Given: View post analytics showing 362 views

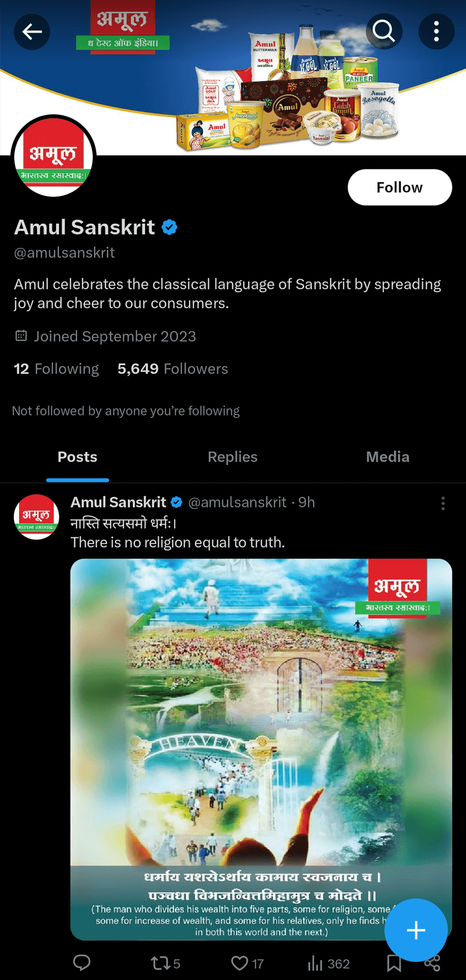Looking at the screenshot, I should click(x=329, y=963).
